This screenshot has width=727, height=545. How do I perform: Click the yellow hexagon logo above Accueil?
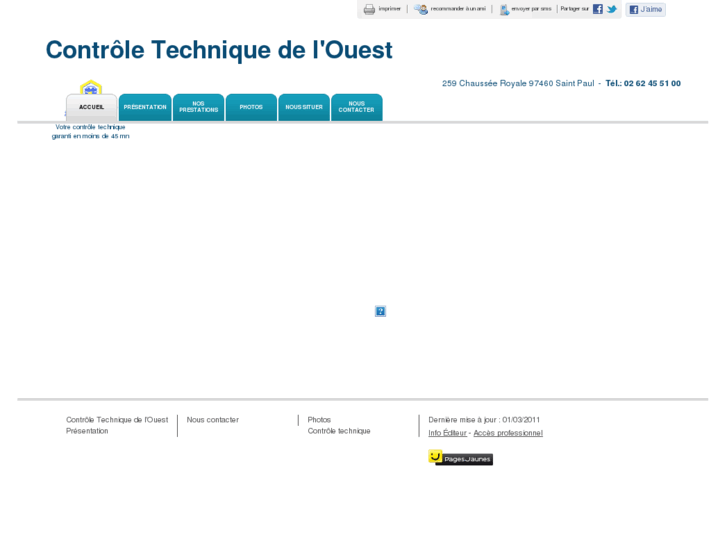[91, 87]
